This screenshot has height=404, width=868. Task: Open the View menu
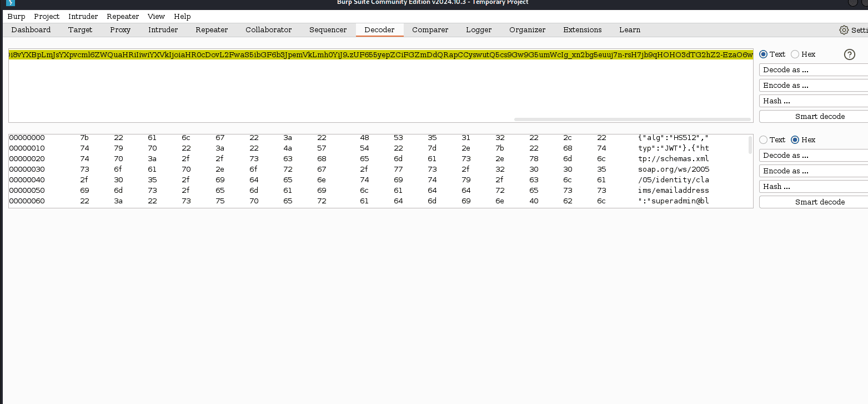157,17
